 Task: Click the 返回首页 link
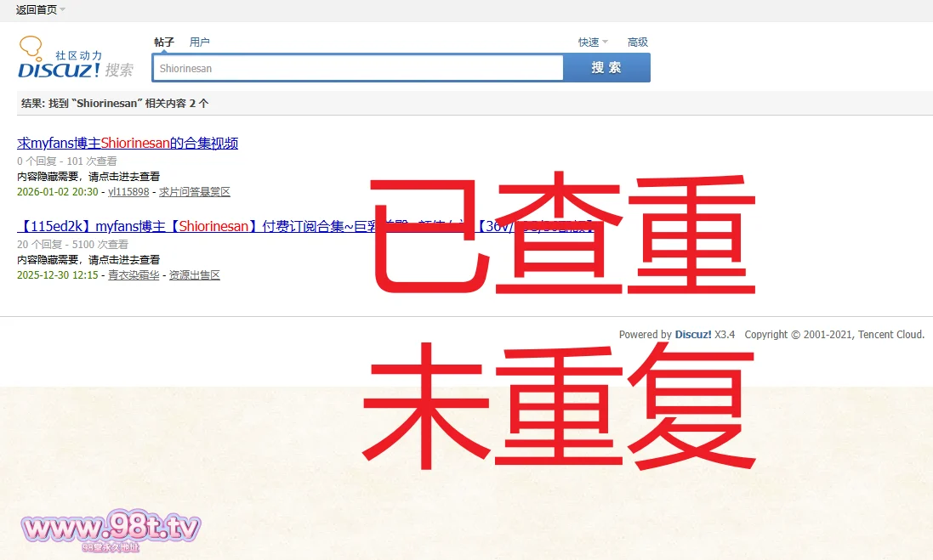click(36, 10)
